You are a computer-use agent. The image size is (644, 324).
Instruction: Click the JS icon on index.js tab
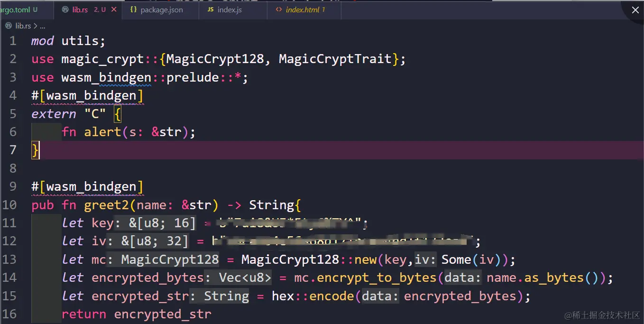211,9
